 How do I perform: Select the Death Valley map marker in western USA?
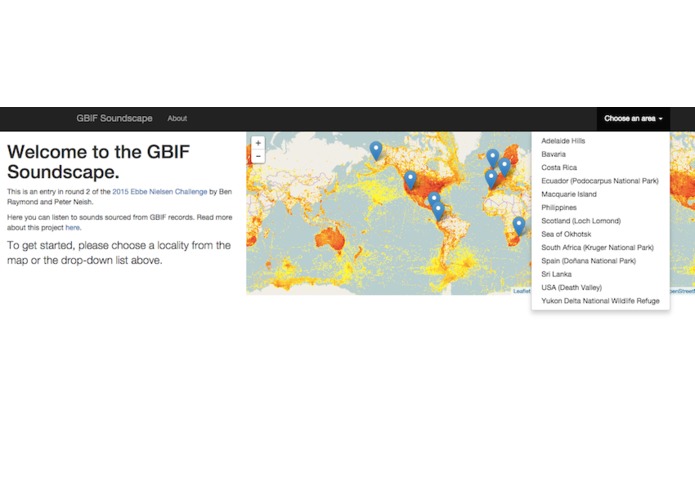(410, 180)
